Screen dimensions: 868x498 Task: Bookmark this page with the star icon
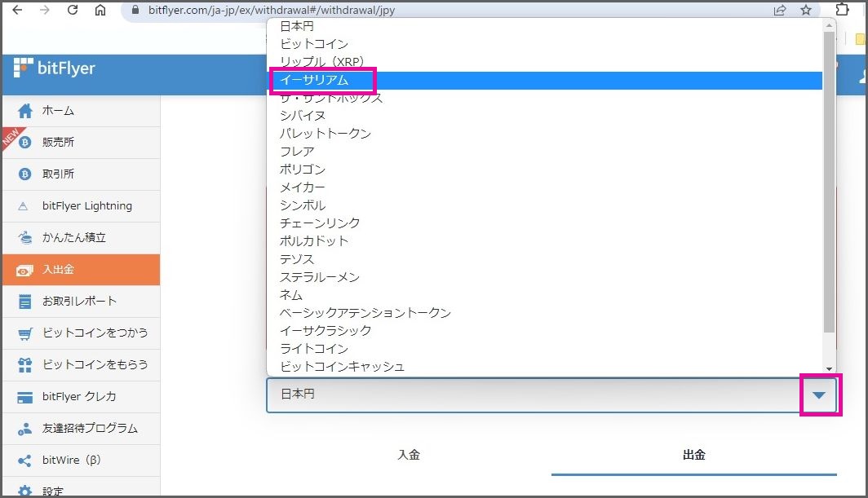click(806, 10)
